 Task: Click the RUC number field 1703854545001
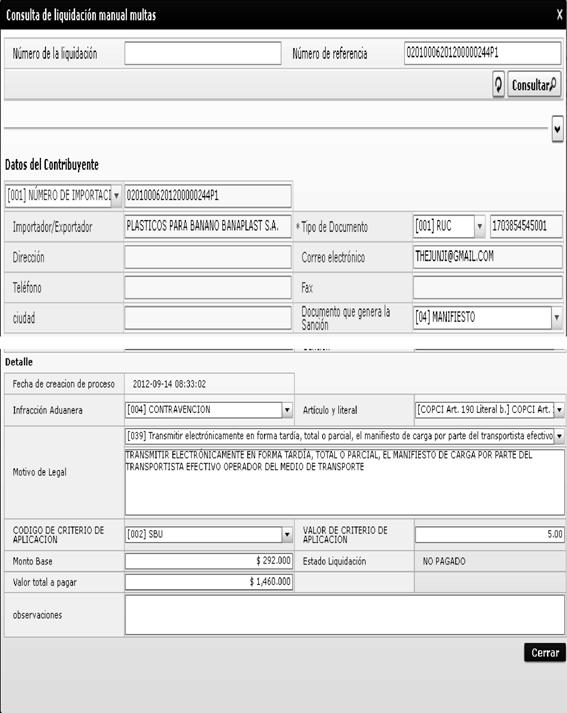[x=527, y=226]
